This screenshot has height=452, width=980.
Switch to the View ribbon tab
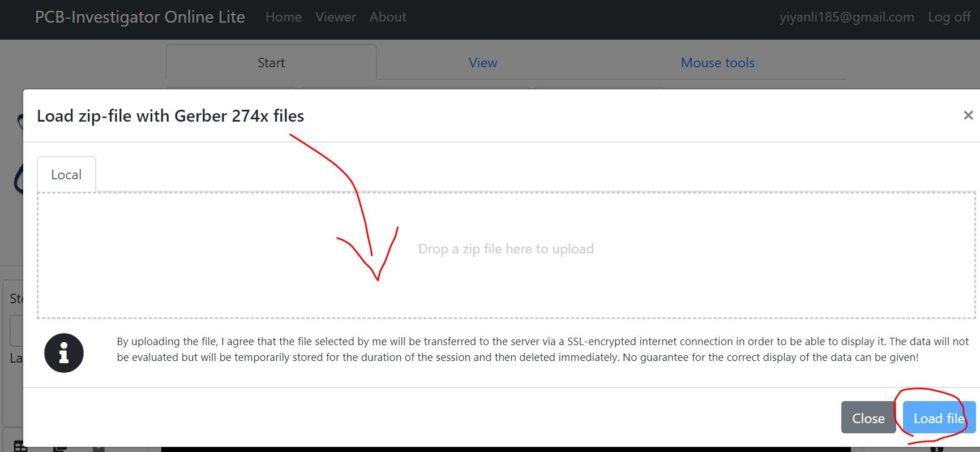[x=482, y=63]
